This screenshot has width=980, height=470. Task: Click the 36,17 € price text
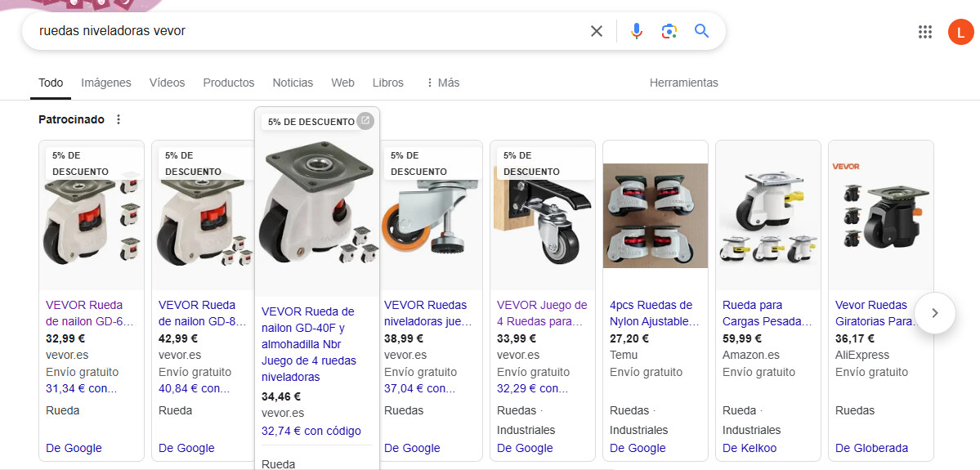click(x=855, y=338)
